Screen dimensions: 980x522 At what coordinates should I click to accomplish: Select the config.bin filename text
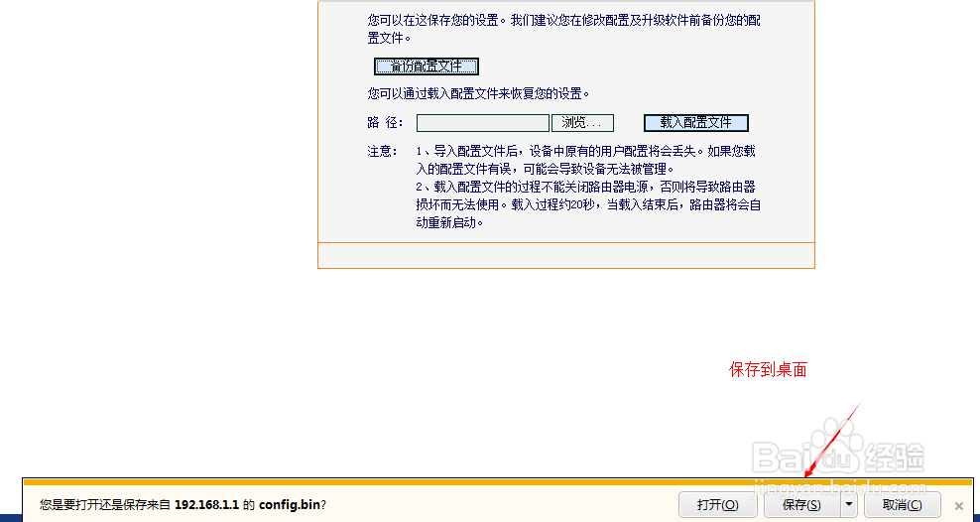pos(290,504)
